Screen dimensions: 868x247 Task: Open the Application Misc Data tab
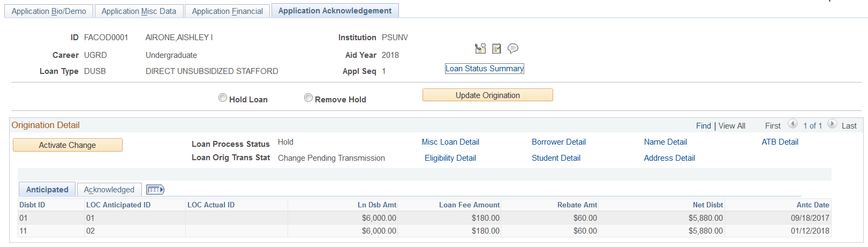pos(139,11)
